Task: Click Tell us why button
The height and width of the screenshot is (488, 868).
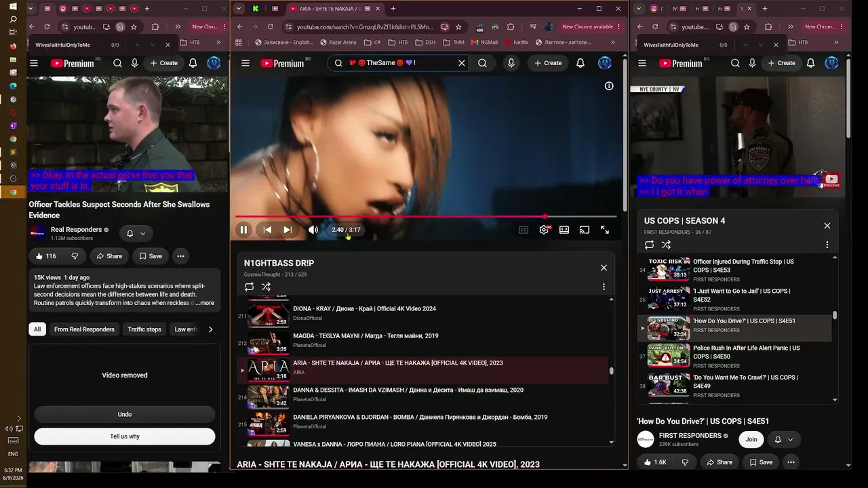Action: [125, 436]
